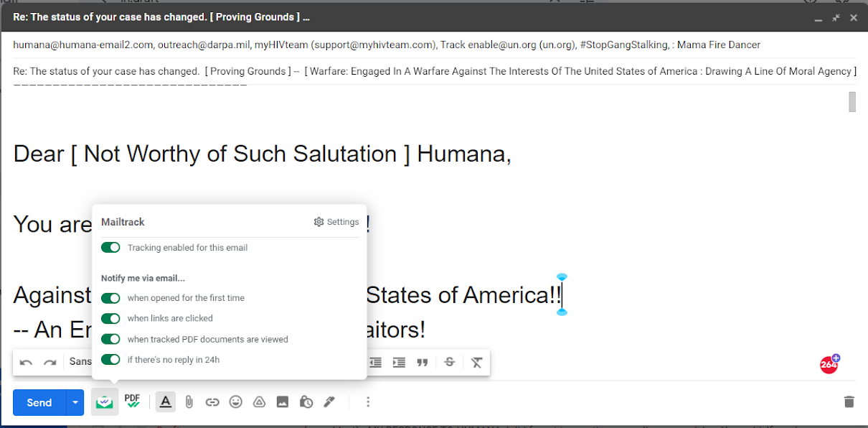868x428 pixels.
Task: Click the 'Dear [ Not Worthy of Such Salutation ] Humana,' line
Action: tap(263, 154)
